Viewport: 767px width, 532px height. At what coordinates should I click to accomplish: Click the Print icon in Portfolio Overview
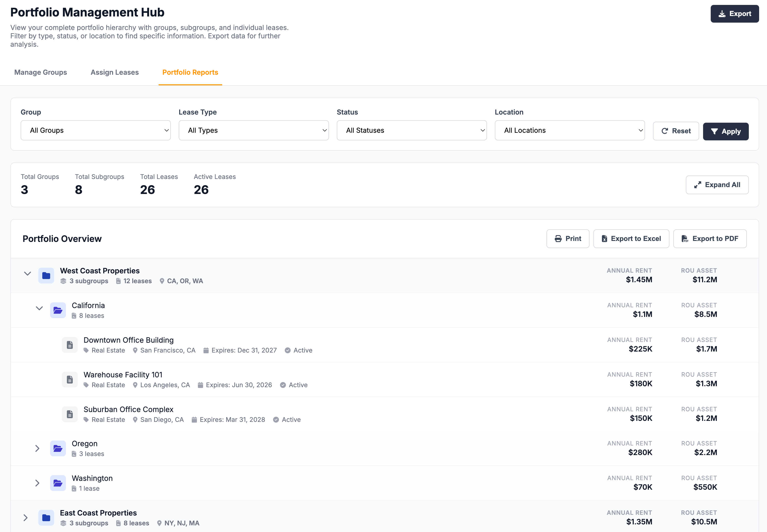coord(559,238)
